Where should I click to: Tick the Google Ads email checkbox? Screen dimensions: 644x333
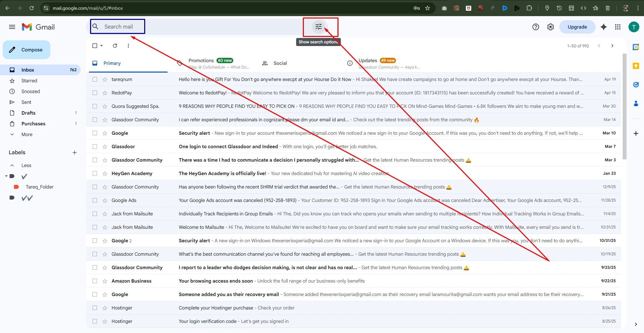95,200
